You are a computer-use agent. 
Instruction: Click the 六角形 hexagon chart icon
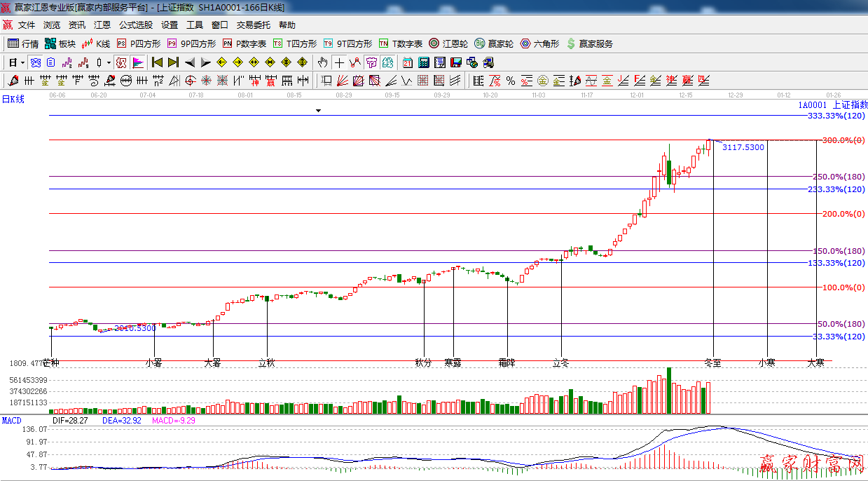(x=539, y=43)
